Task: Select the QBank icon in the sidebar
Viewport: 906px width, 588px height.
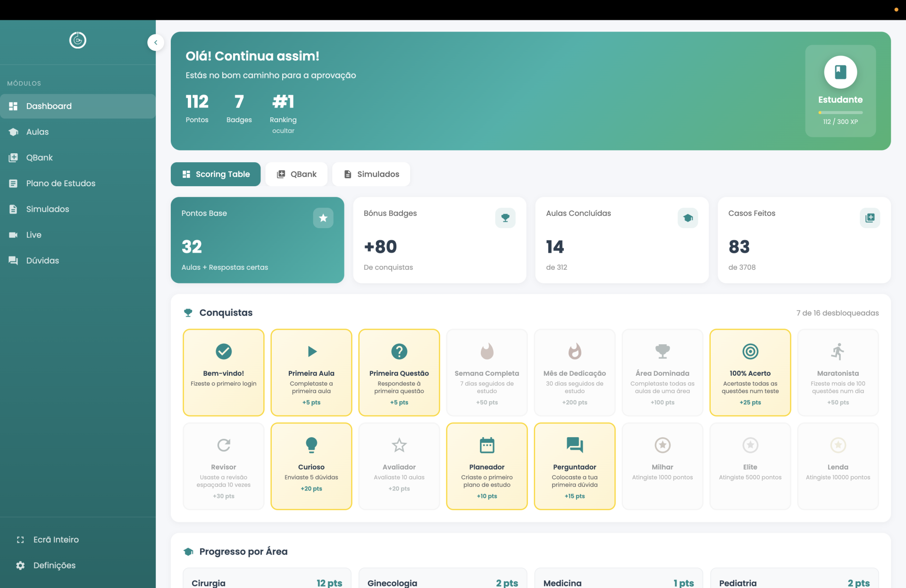Action: (14, 157)
